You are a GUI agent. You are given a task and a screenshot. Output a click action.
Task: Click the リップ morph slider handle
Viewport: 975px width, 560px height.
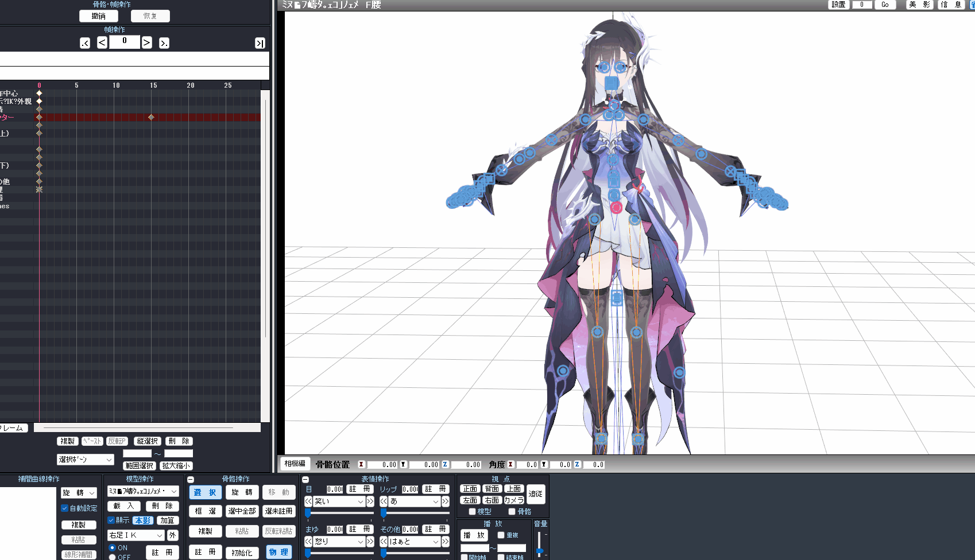click(x=383, y=512)
